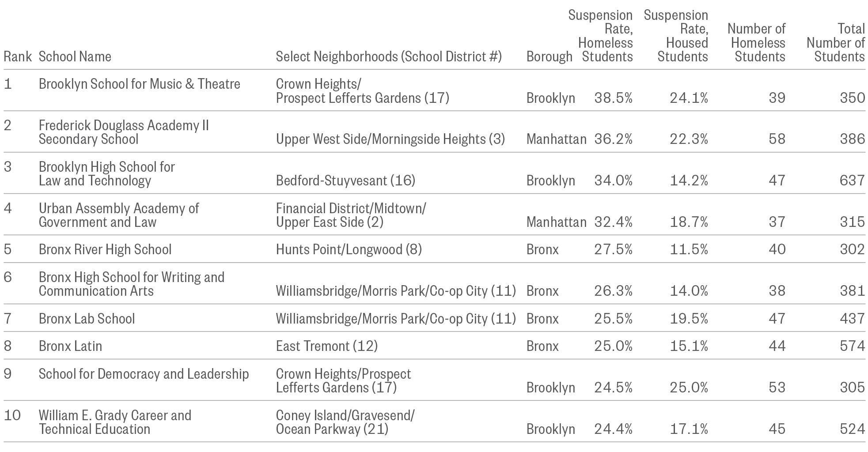
Task: Click the Rank column header
Action: pos(18,56)
